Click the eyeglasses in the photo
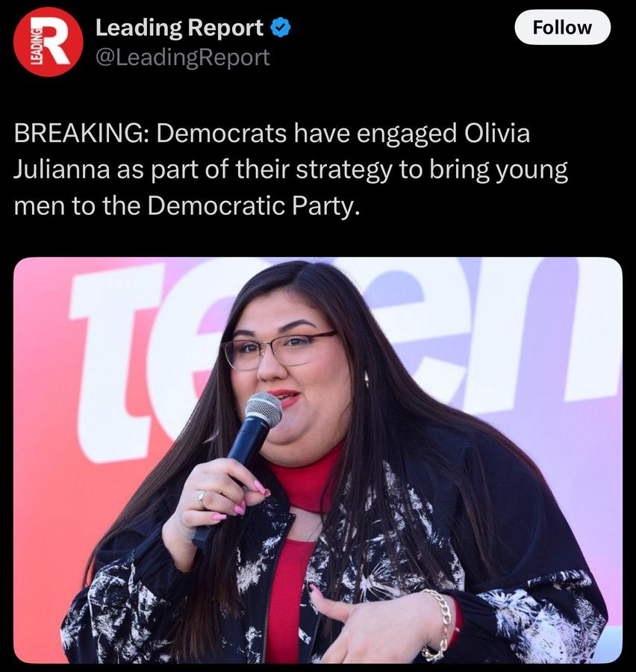 click(277, 350)
